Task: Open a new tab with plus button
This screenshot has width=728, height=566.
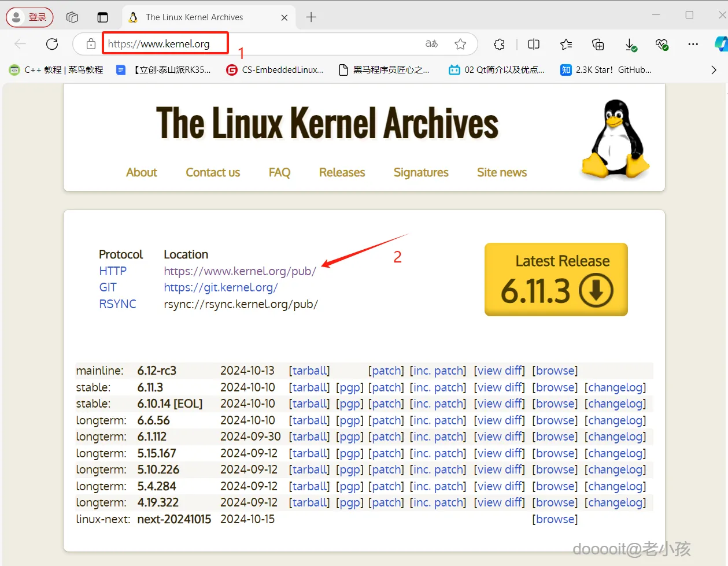Action: 311,17
